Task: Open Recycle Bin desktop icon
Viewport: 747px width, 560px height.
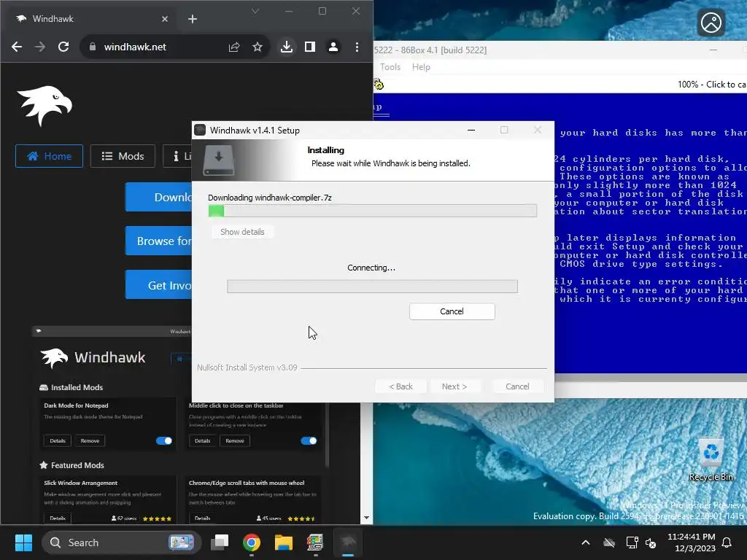Action: (x=711, y=461)
